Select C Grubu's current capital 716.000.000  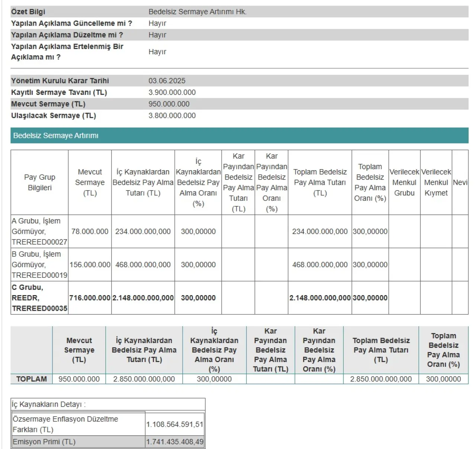90,298
